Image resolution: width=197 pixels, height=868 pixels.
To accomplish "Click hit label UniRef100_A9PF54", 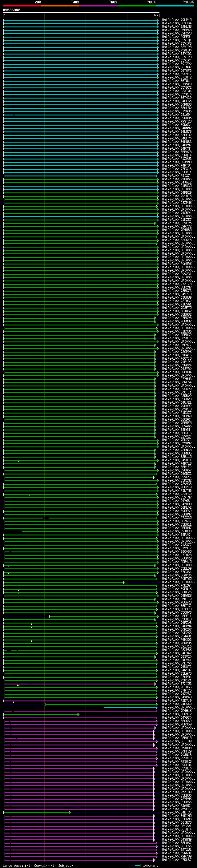I will [177, 37].
